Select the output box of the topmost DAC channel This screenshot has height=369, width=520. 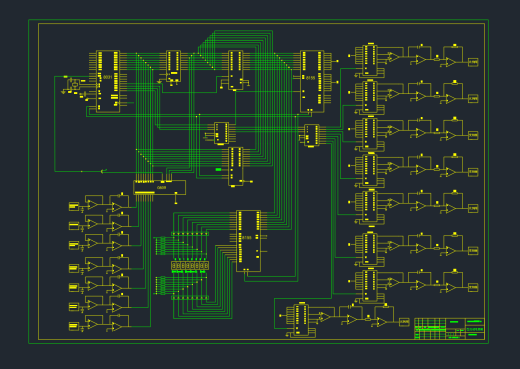[473, 62]
